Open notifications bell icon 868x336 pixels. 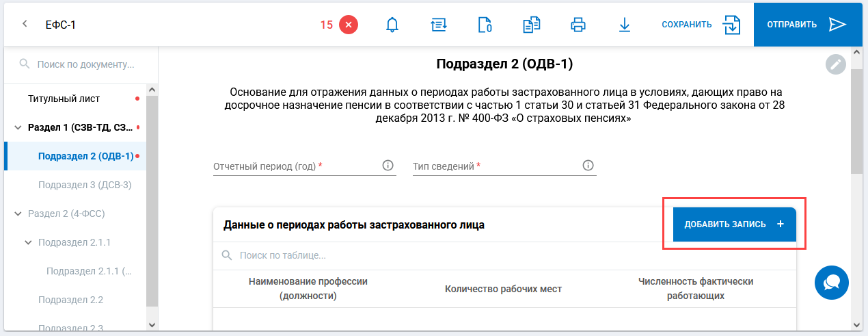392,25
